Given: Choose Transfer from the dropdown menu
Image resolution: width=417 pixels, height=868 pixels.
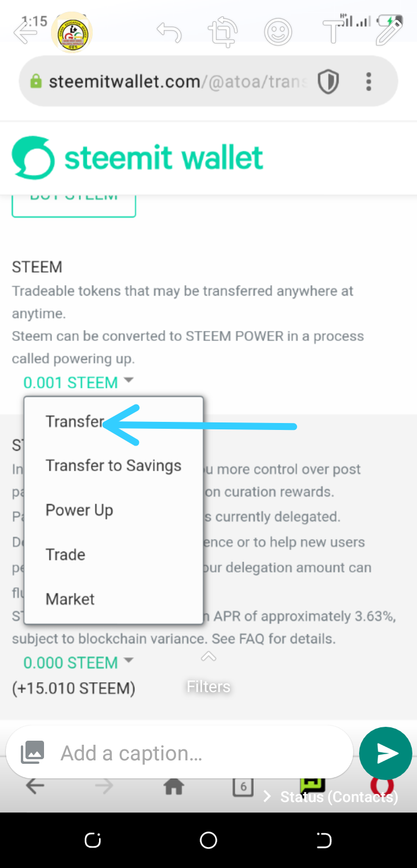Looking at the screenshot, I should click(75, 421).
